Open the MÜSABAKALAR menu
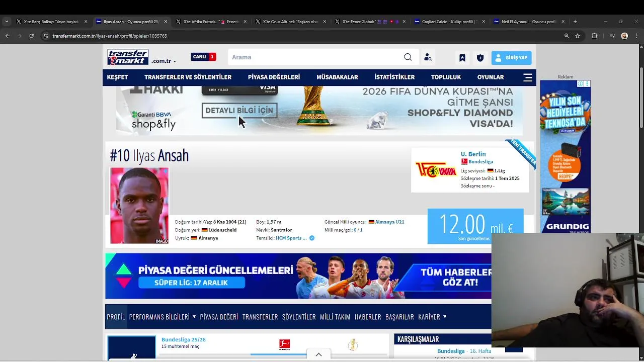This screenshot has width=644, height=362. (x=337, y=77)
